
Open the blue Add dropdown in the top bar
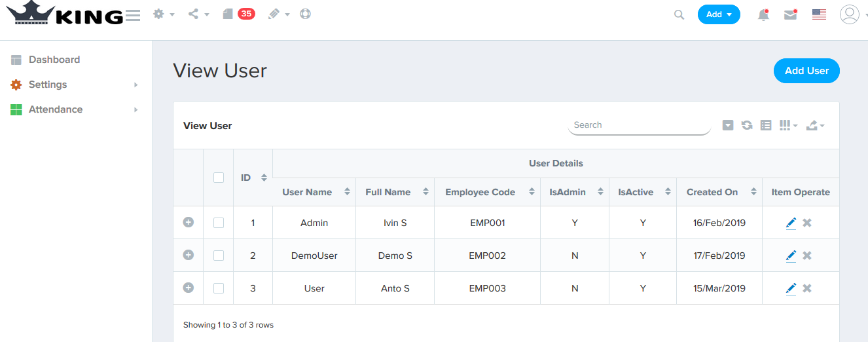point(719,14)
